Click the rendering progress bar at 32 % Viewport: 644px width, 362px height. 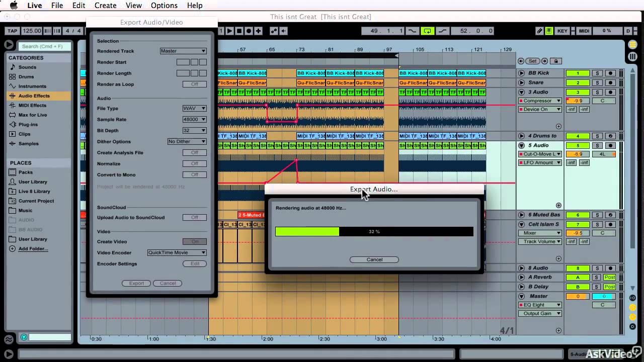point(374,231)
